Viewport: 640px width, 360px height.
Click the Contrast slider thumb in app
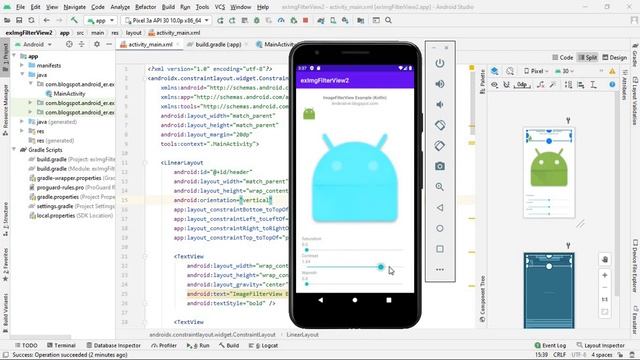[381, 267]
